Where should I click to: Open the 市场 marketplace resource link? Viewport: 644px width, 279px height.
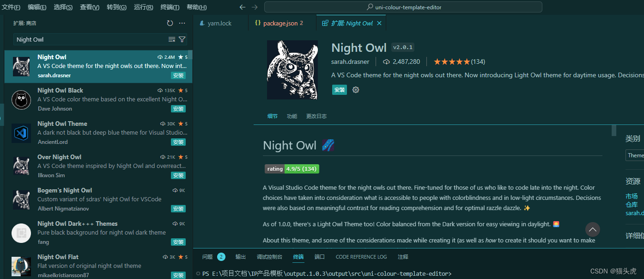click(632, 196)
